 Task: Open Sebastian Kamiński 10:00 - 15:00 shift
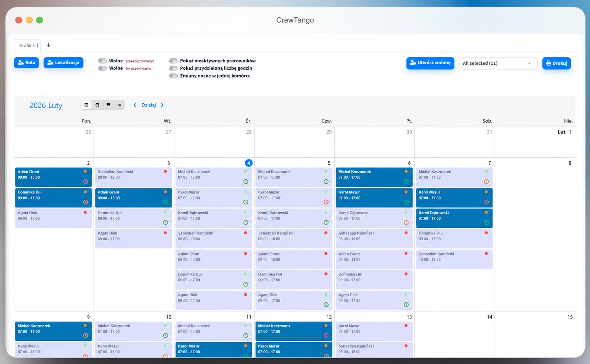[x=454, y=260]
